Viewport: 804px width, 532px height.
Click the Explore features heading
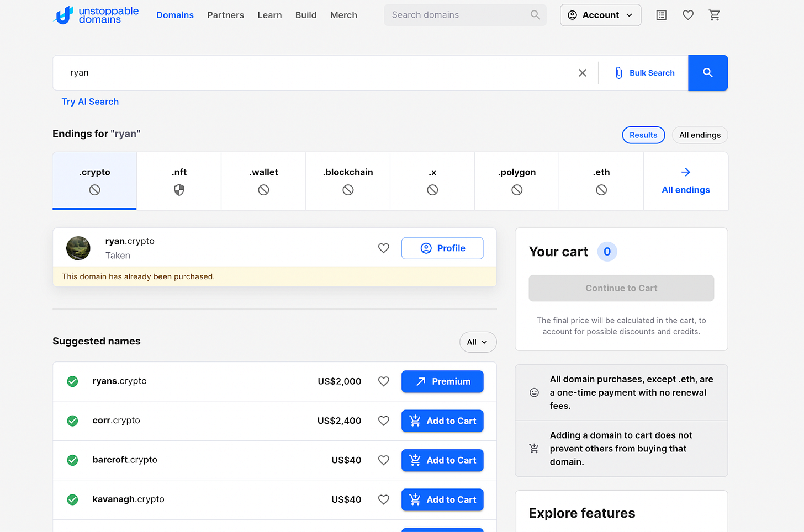click(582, 513)
